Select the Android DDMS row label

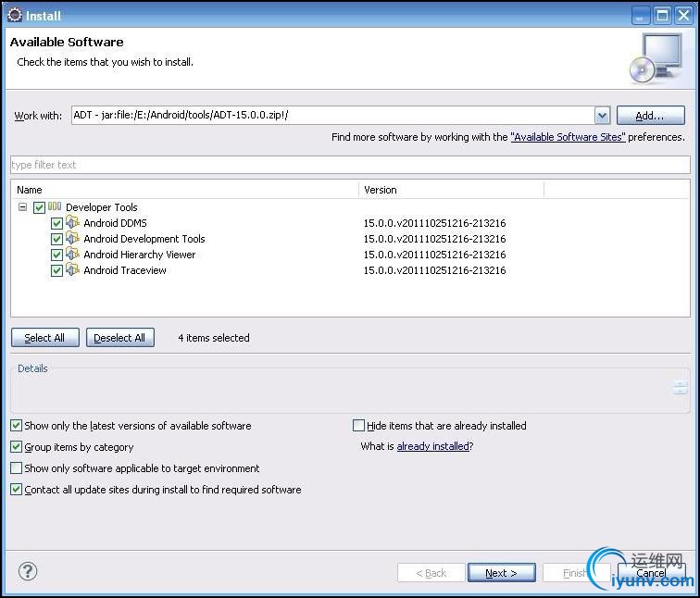pyautogui.click(x=115, y=223)
